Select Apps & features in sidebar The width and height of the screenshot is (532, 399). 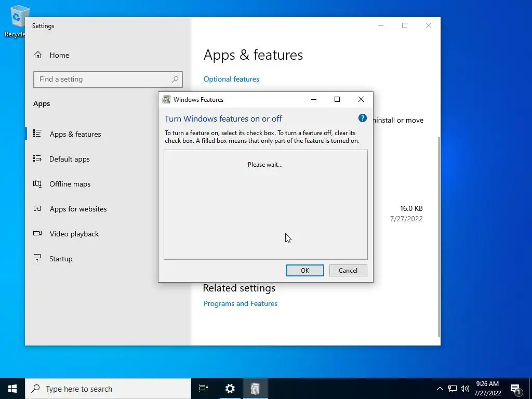(75, 134)
